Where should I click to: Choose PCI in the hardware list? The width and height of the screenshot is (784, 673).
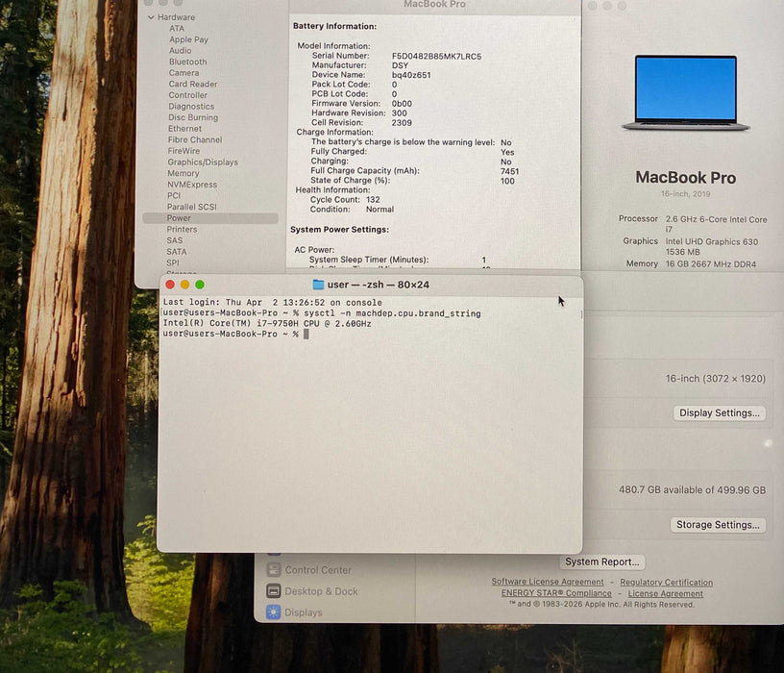coord(174,195)
